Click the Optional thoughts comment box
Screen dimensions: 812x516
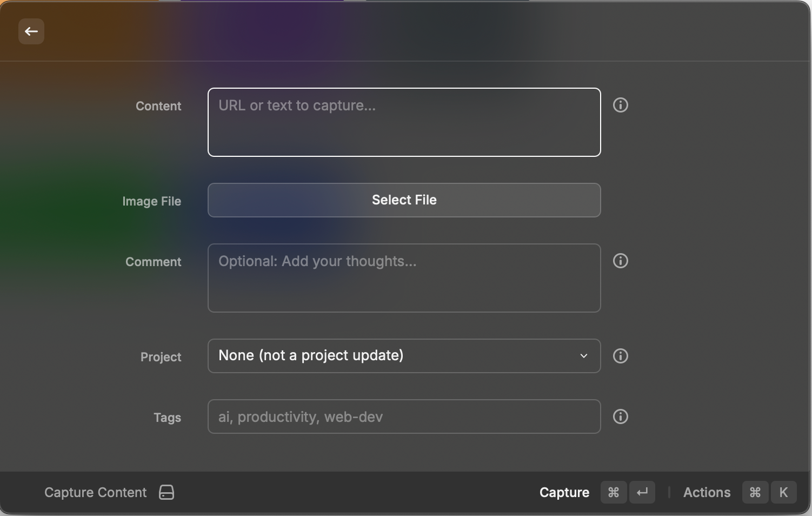pyautogui.click(x=404, y=278)
